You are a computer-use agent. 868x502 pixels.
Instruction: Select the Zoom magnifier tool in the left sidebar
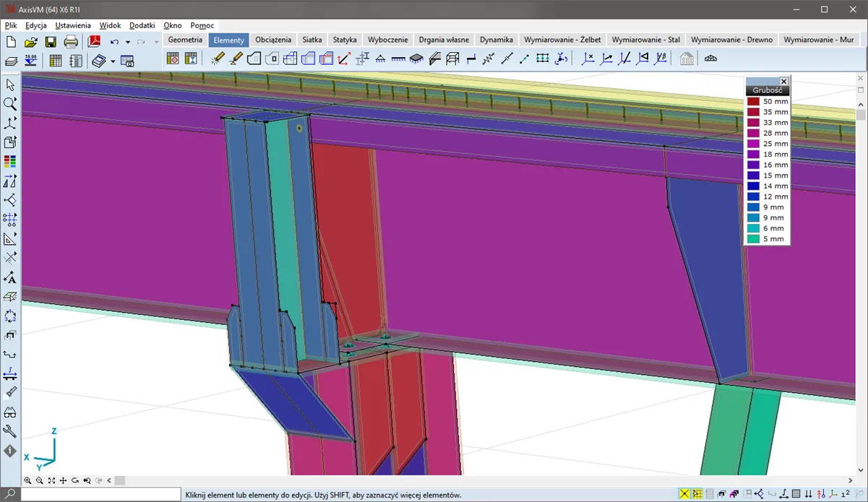[x=10, y=104]
